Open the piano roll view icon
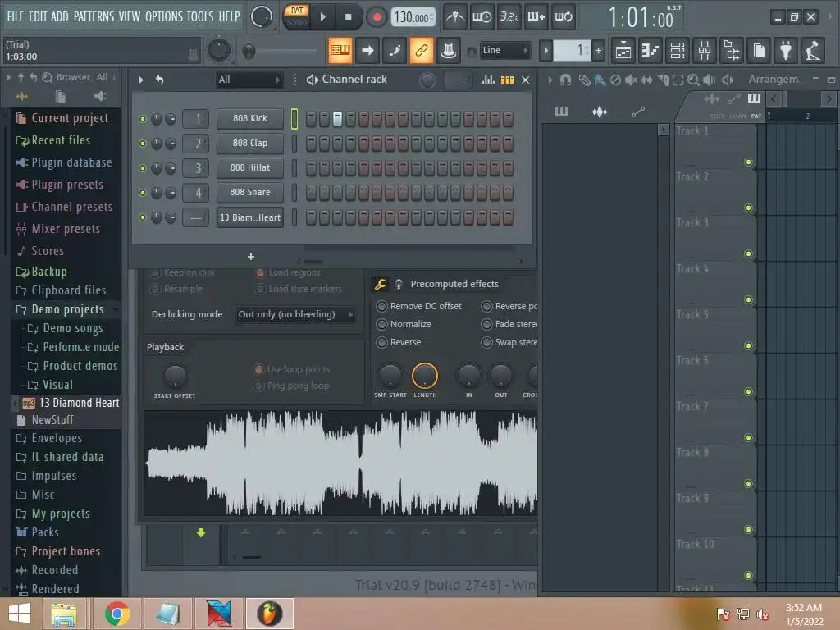This screenshot has width=840, height=630. pos(650,51)
